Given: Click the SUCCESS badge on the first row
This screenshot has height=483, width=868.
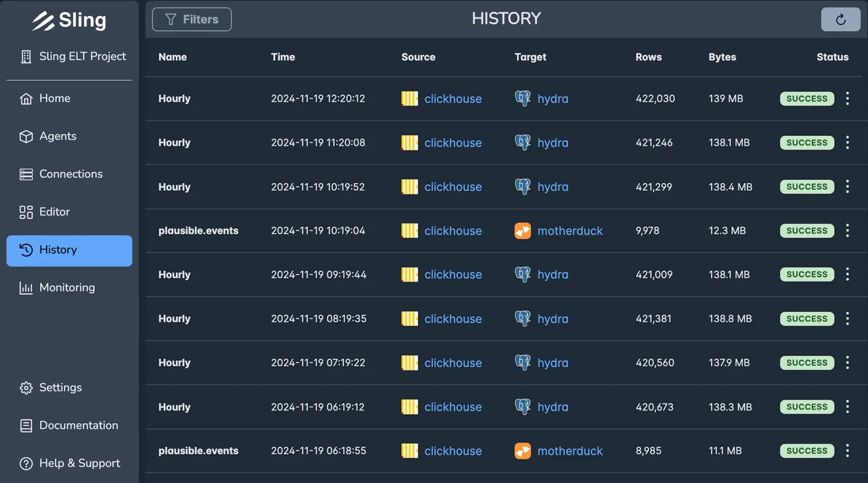Looking at the screenshot, I should pyautogui.click(x=807, y=98).
